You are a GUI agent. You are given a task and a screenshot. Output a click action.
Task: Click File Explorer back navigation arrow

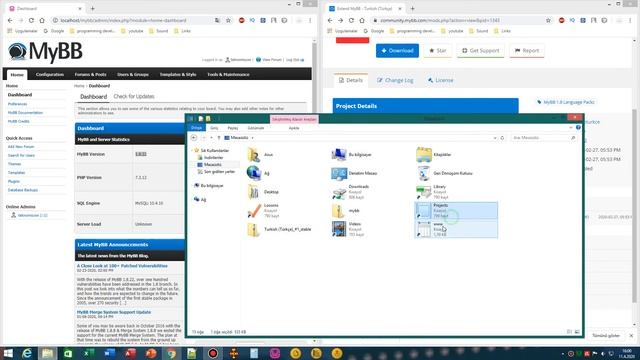pos(194,138)
